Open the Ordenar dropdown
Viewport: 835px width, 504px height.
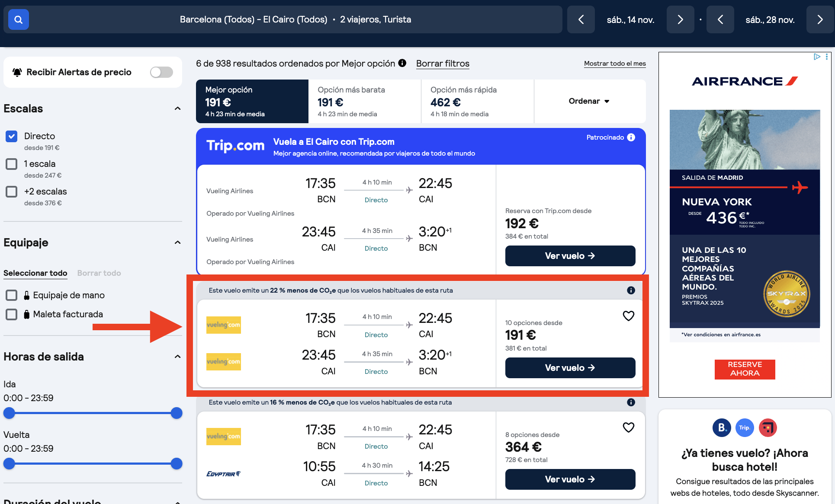point(589,101)
